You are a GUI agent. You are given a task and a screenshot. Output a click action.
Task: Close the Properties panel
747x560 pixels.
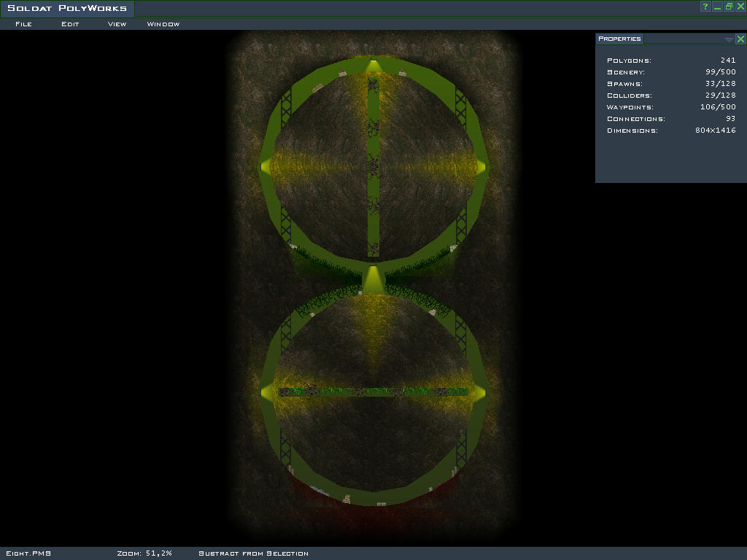[740, 39]
